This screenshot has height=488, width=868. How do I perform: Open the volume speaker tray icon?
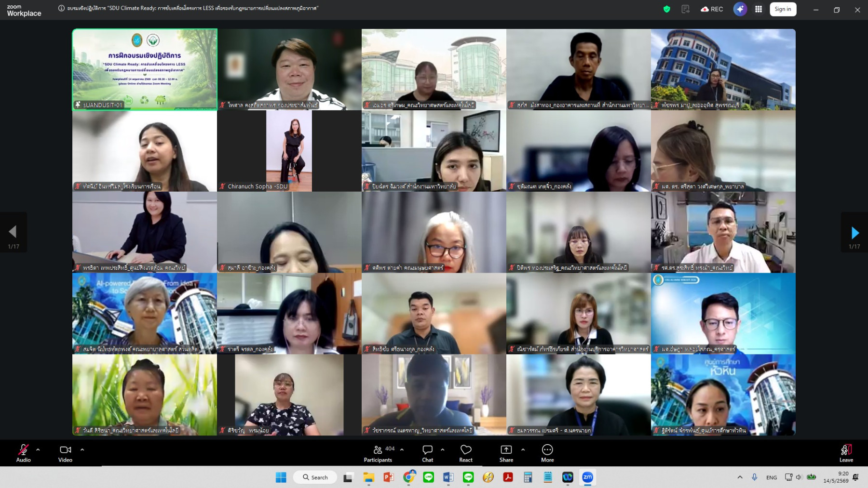(x=799, y=477)
